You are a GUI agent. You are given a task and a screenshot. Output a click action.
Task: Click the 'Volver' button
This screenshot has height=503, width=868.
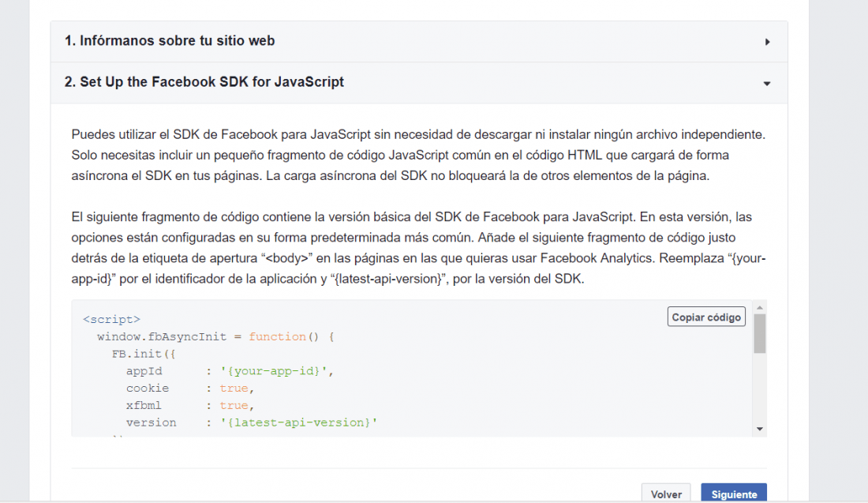(x=666, y=493)
